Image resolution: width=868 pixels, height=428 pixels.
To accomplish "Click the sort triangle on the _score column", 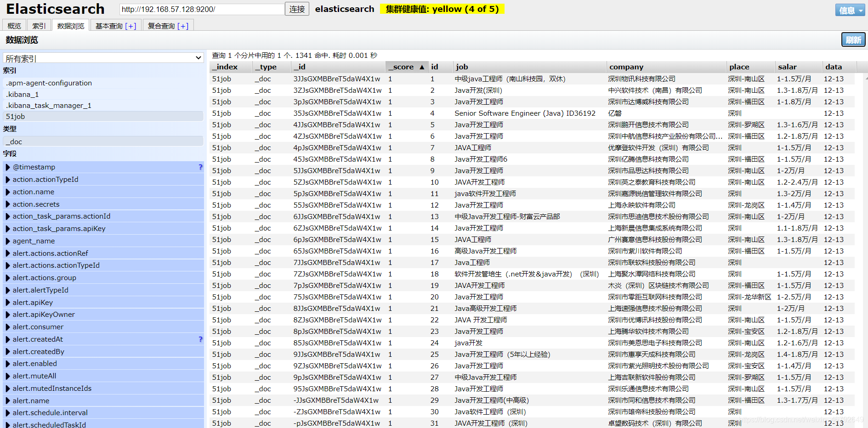I will tap(422, 67).
